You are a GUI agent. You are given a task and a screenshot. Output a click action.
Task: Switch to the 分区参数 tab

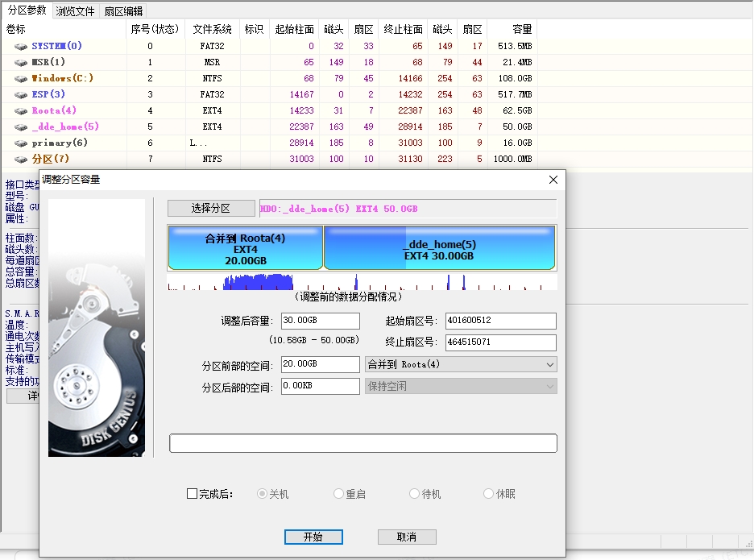coord(27,10)
